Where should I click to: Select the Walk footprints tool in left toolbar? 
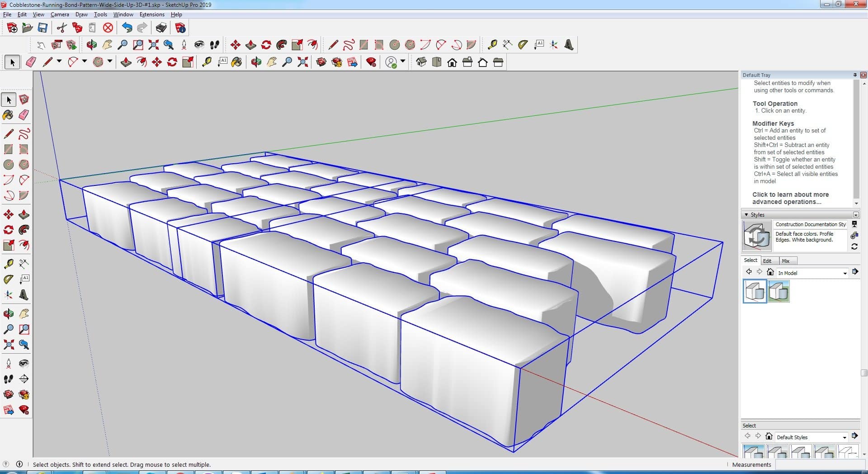point(8,379)
